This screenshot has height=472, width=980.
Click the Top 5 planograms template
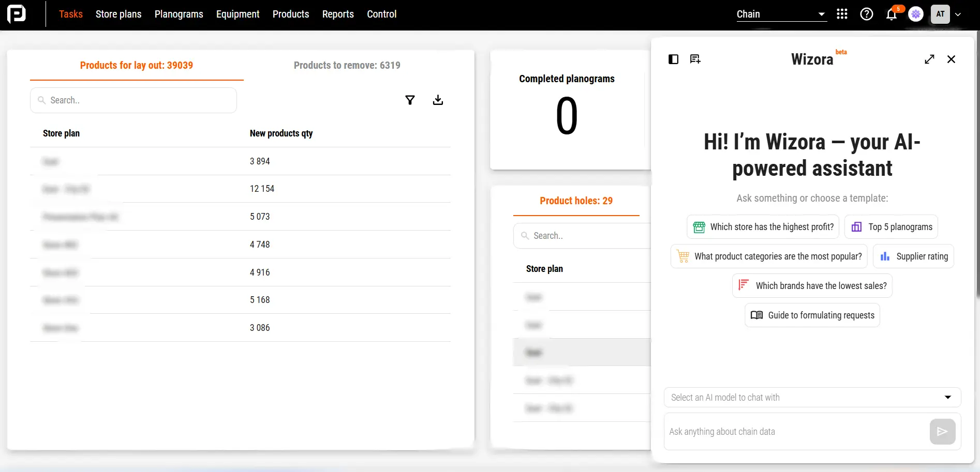[x=890, y=226]
